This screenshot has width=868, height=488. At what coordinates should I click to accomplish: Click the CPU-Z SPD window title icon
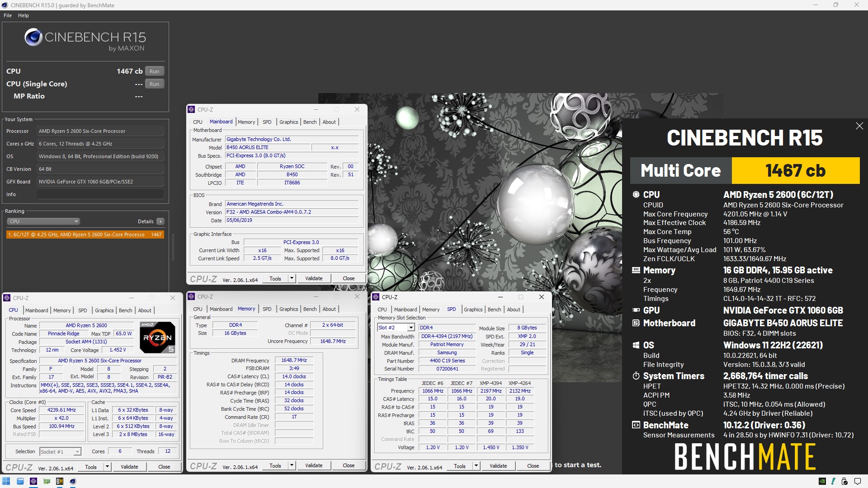(x=376, y=297)
